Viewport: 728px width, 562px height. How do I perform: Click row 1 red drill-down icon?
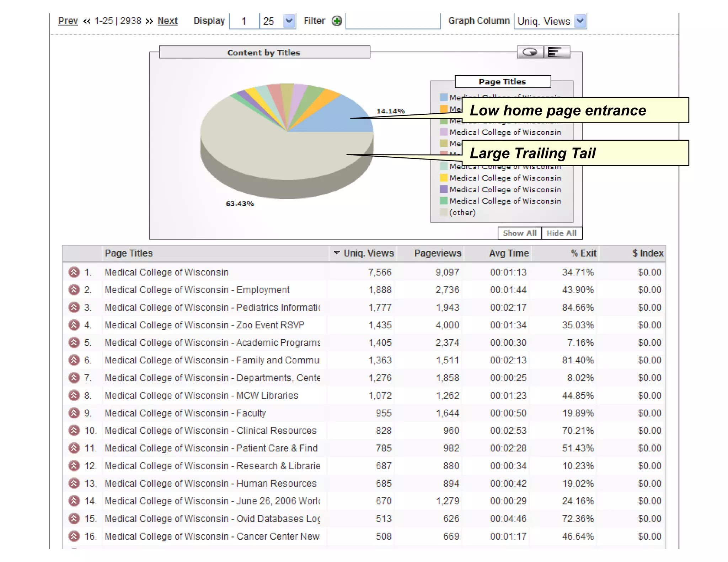pos(74,272)
